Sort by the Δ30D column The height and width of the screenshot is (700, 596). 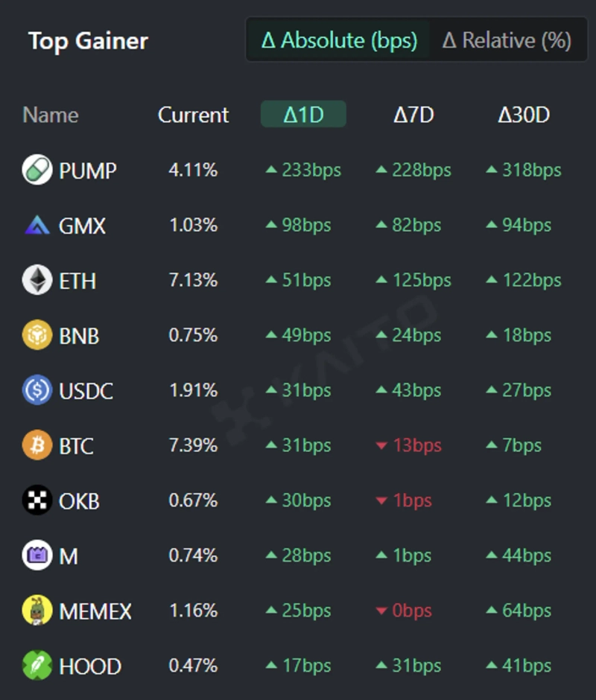(524, 115)
